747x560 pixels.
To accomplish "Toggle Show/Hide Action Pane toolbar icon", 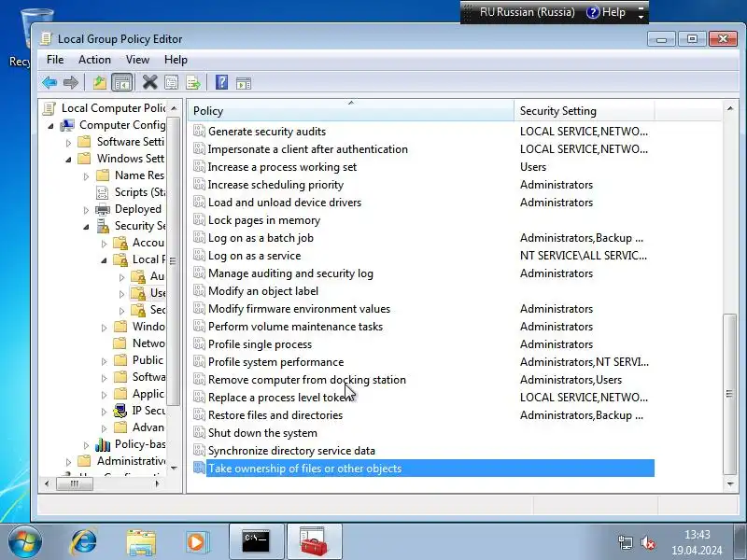I will click(x=244, y=83).
